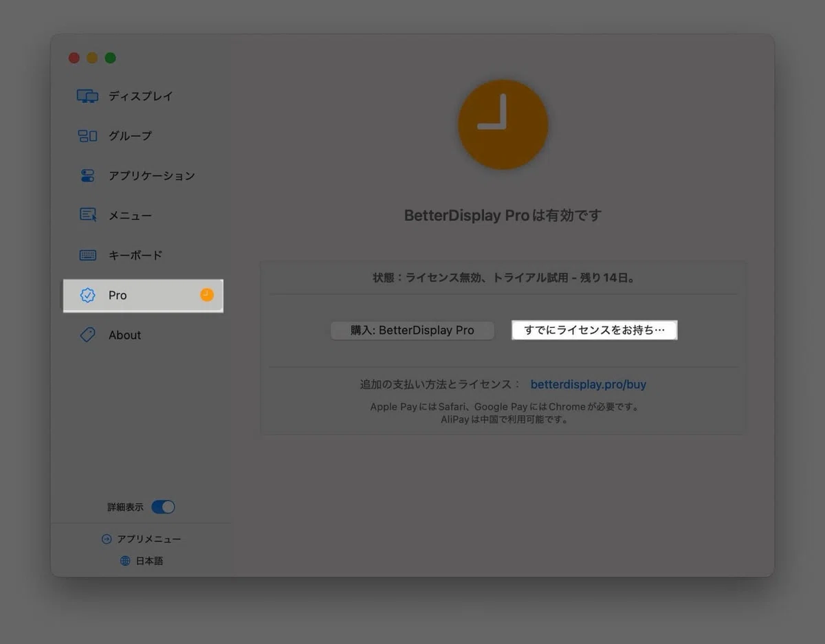Viewport: 825px width, 644px height.
Task: Click the メニュー sidebar icon
Action: [88, 215]
